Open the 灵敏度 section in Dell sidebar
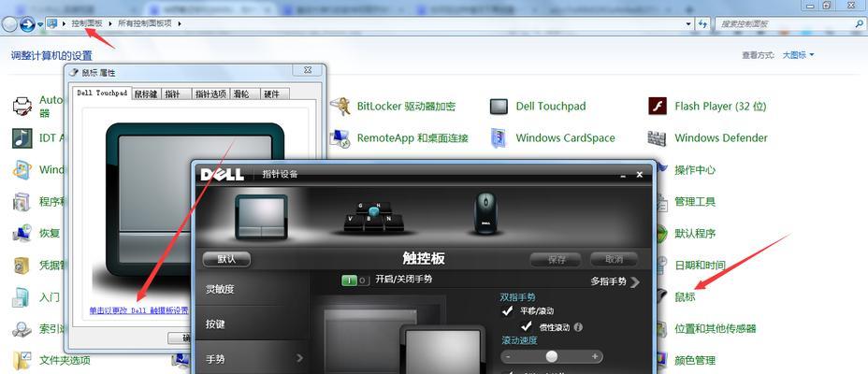 point(253,288)
